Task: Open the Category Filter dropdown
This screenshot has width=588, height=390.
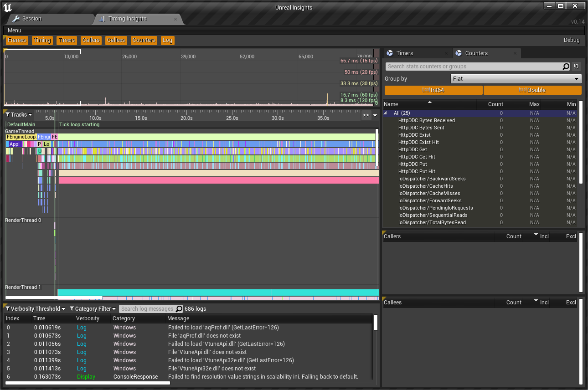Action: coord(93,309)
